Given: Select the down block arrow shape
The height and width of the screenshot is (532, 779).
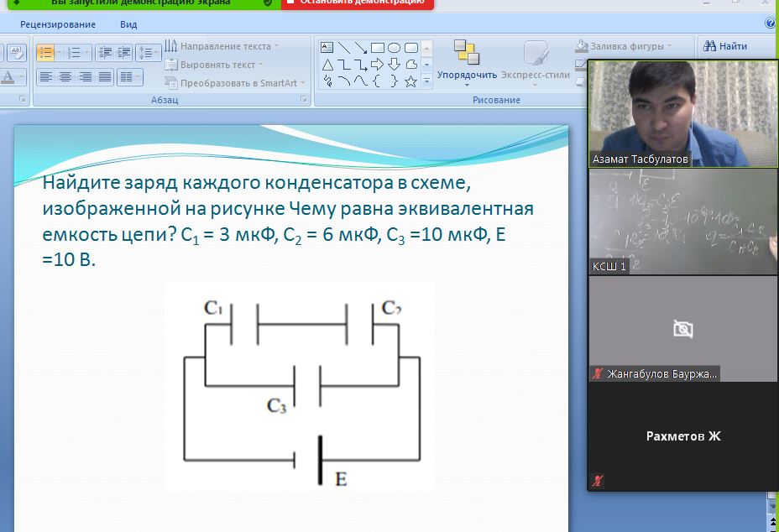Looking at the screenshot, I should 394,65.
